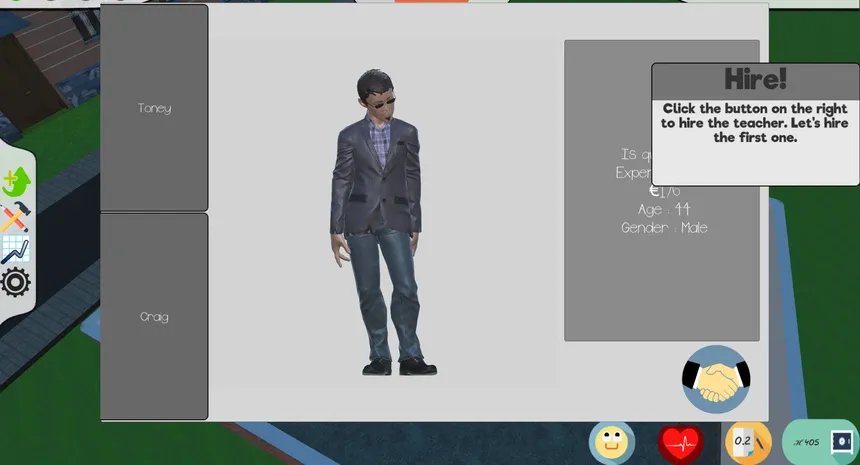This screenshot has height=465, width=860.
Task: Open the statistics line chart icon
Action: click(x=15, y=249)
